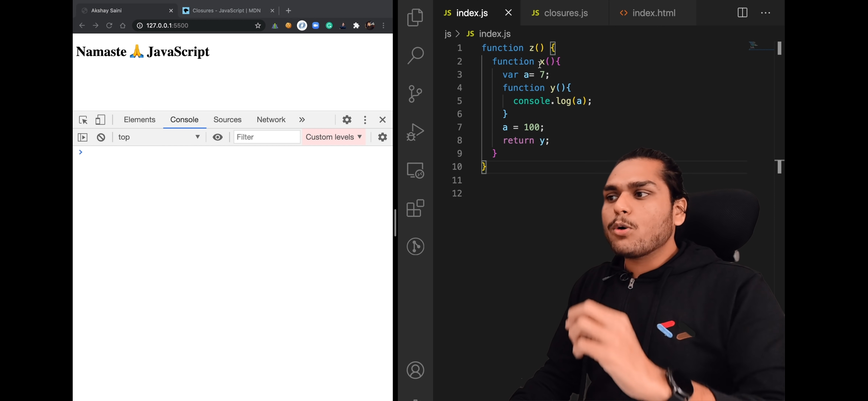Expand more DevTools tabs chevron
This screenshot has width=868, height=401.
(302, 120)
